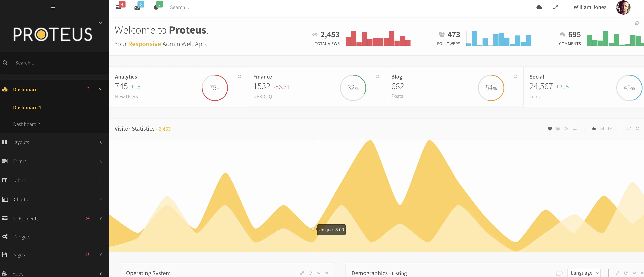Open William Jones avatar photo
The width and height of the screenshot is (644, 277).
623,7
